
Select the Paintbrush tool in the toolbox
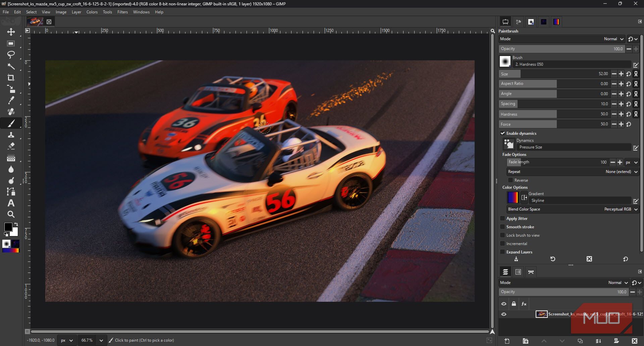[11, 123]
